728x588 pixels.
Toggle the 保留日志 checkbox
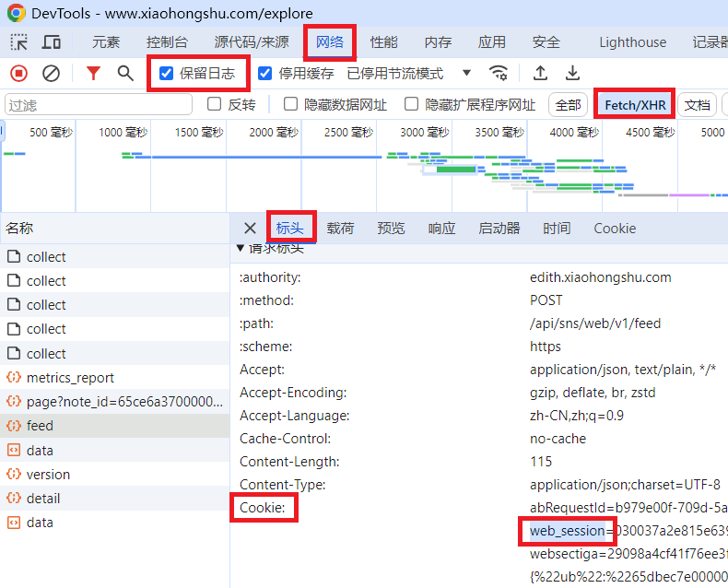pyautogui.click(x=166, y=74)
